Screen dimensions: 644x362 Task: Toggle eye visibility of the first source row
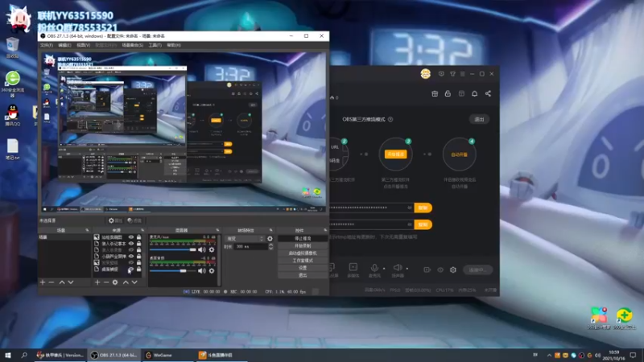click(131, 237)
